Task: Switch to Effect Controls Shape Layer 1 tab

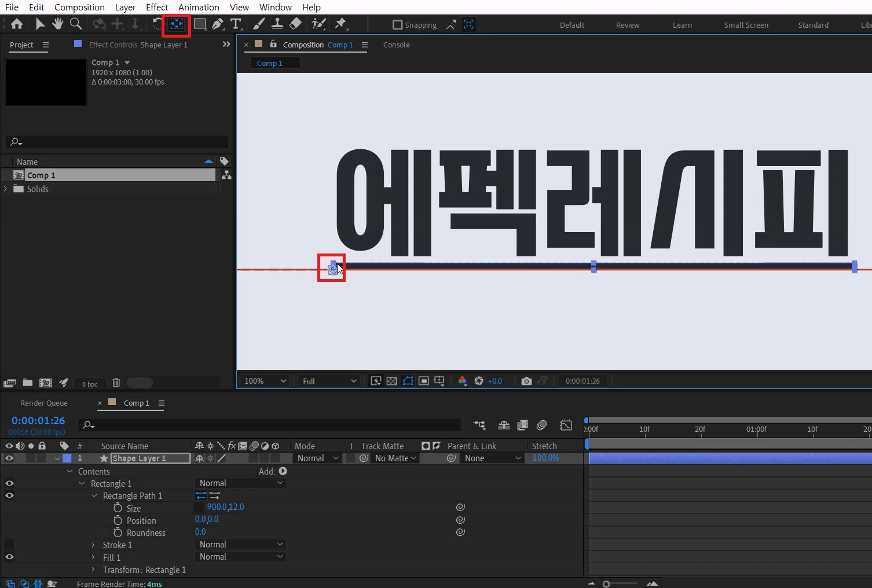Action: coord(138,45)
